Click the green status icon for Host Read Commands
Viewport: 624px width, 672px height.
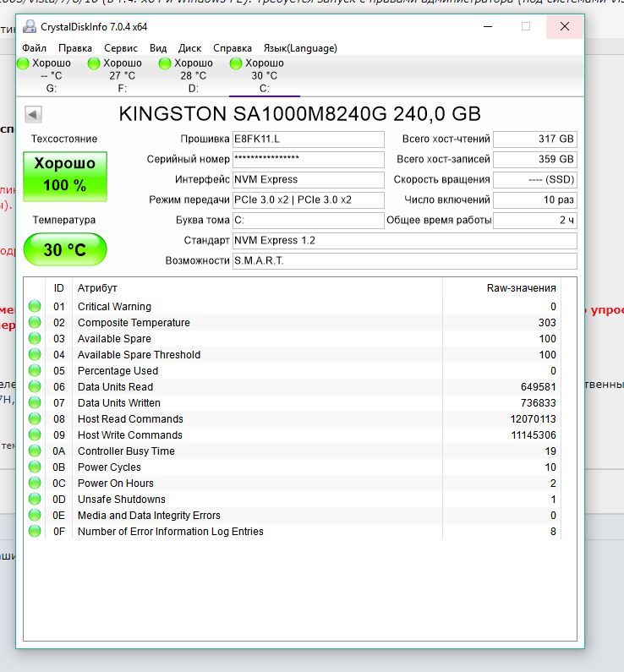(35, 418)
